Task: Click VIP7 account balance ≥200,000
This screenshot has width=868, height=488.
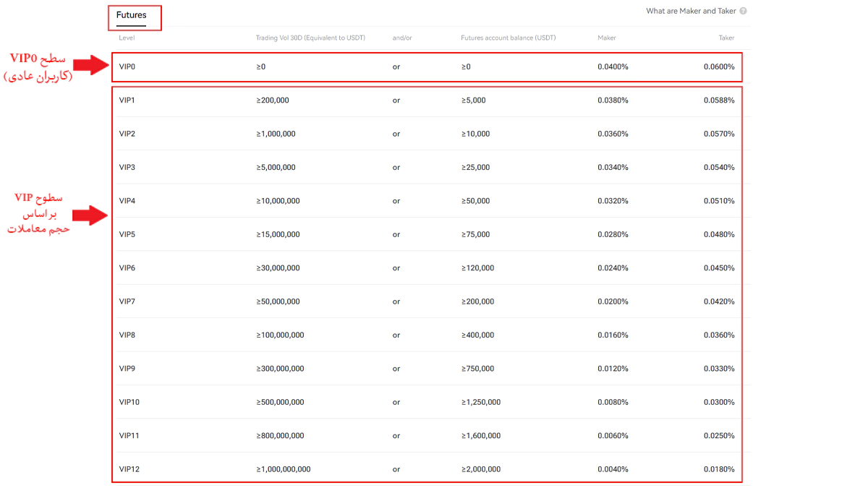Action: coord(477,301)
